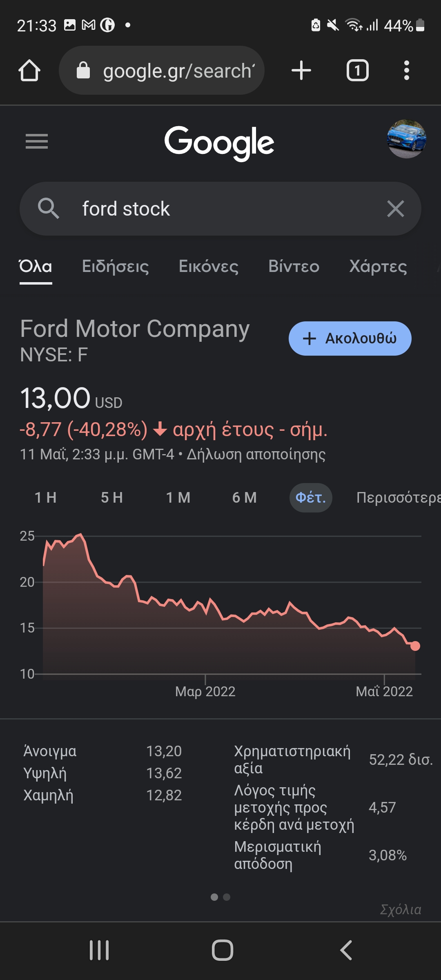Image resolution: width=441 pixels, height=980 pixels.
Task: Switch to the Ειδήσεις tab
Action: tap(115, 266)
